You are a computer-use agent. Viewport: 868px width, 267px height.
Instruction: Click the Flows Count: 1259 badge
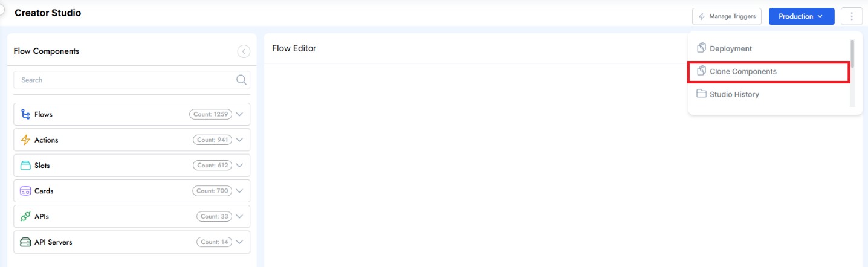click(210, 114)
